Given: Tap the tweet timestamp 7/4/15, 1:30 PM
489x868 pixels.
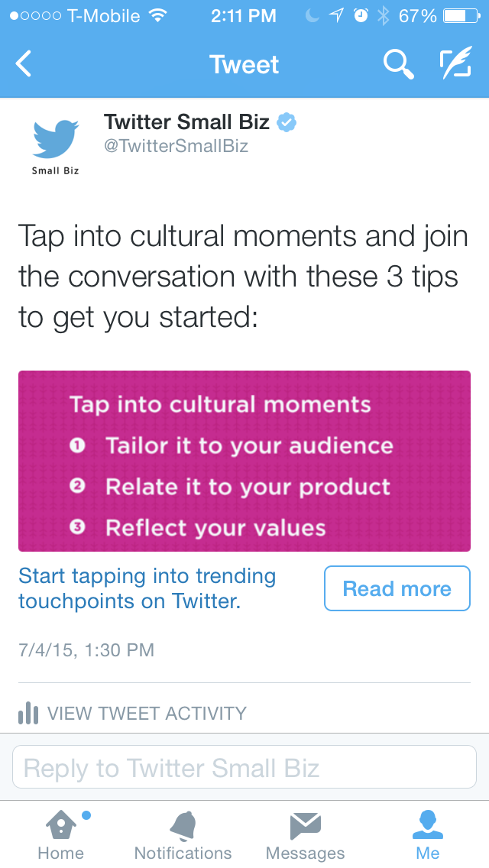Looking at the screenshot, I should (x=86, y=649).
